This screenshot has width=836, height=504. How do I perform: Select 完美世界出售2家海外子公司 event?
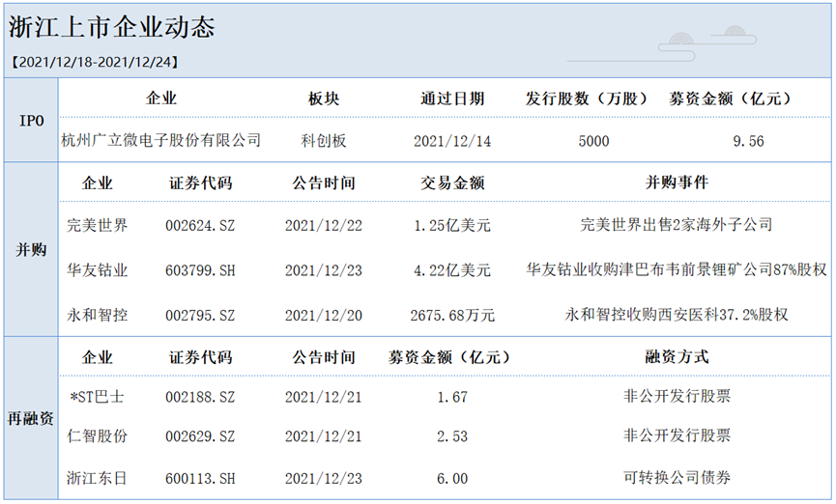[x=677, y=225]
